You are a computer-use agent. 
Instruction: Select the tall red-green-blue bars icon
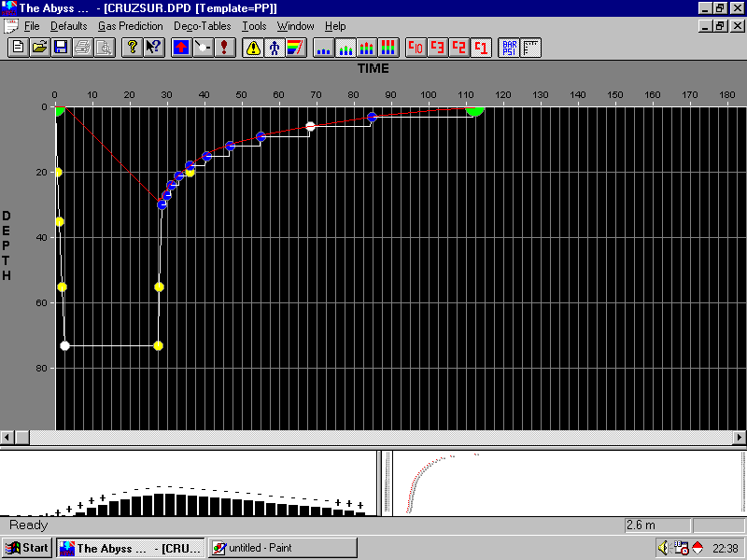click(388, 48)
